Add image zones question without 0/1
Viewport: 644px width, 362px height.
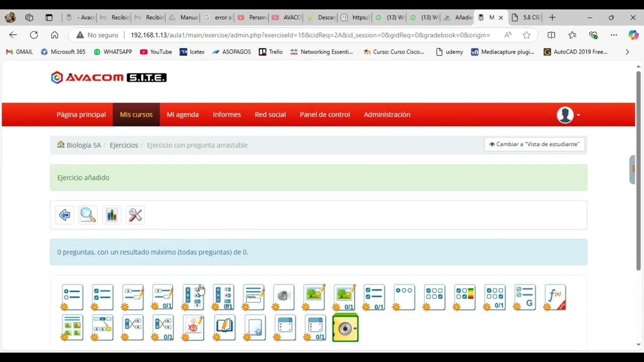[x=314, y=297]
